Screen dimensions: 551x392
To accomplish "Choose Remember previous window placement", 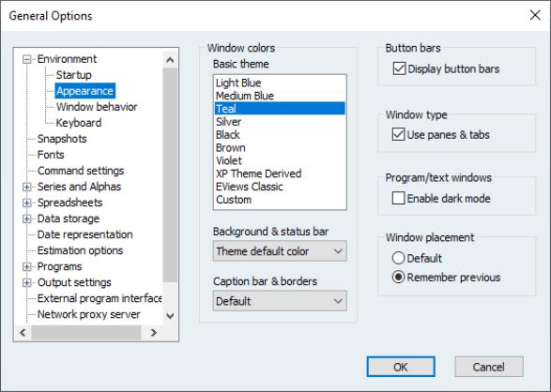I will click(398, 278).
